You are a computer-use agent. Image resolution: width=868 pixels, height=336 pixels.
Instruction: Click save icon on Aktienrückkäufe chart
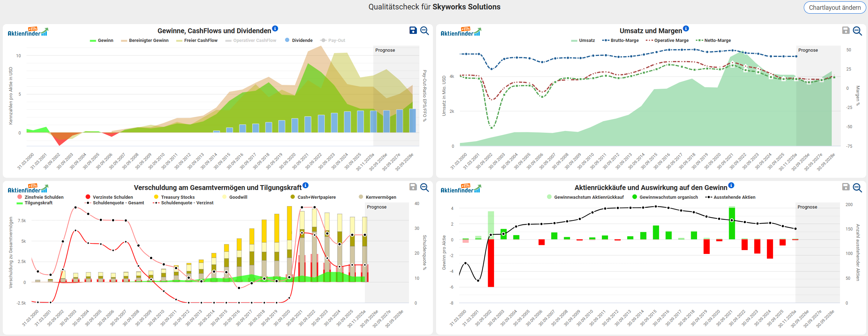click(x=846, y=187)
